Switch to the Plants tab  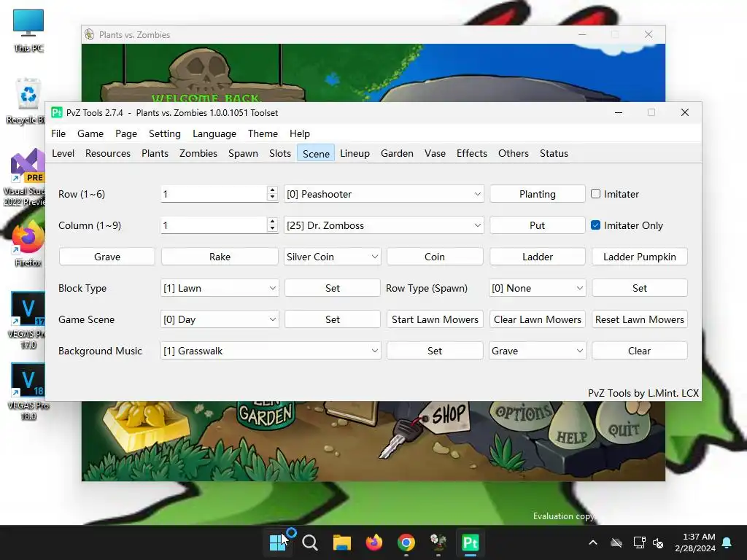coord(155,153)
